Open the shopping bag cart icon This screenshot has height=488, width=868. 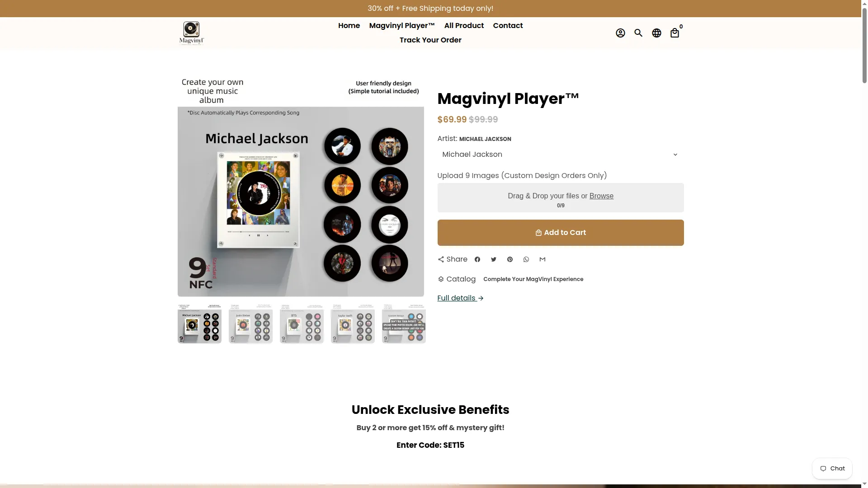coord(675,33)
